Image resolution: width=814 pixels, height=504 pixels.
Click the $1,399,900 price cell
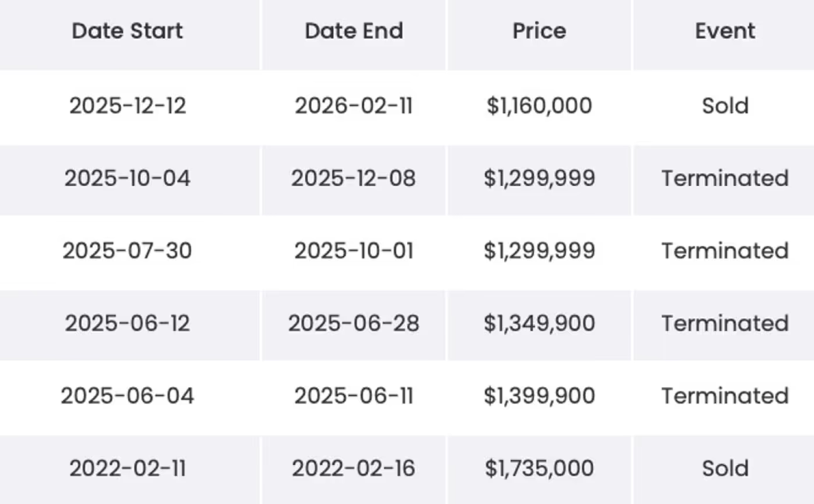pos(539,396)
